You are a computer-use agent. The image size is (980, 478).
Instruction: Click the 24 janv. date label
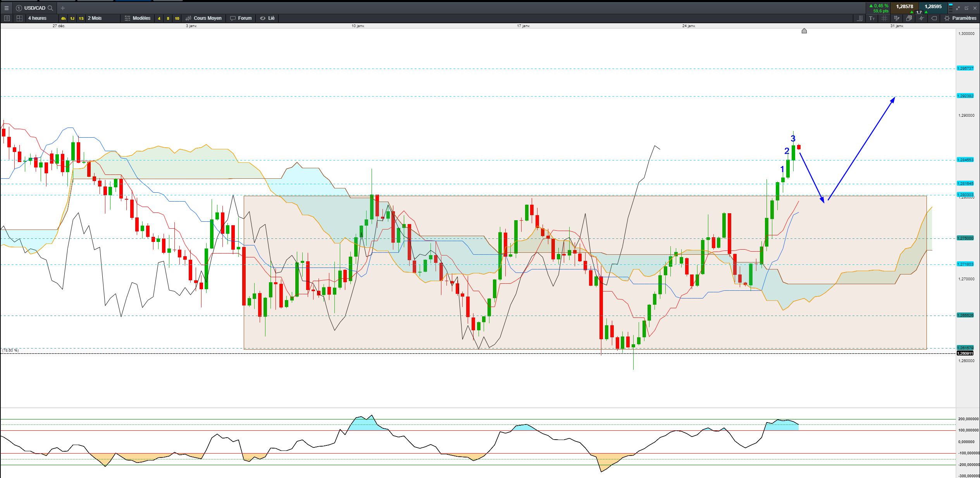689,26
